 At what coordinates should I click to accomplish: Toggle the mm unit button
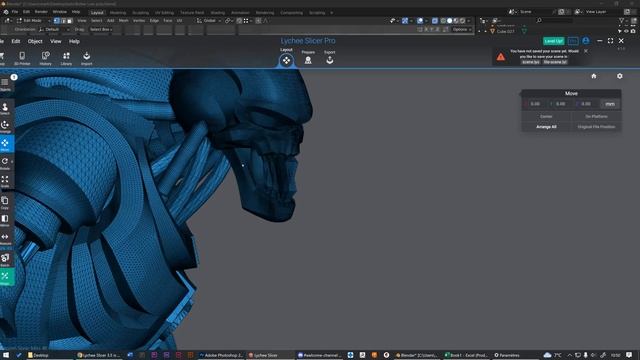coord(610,104)
